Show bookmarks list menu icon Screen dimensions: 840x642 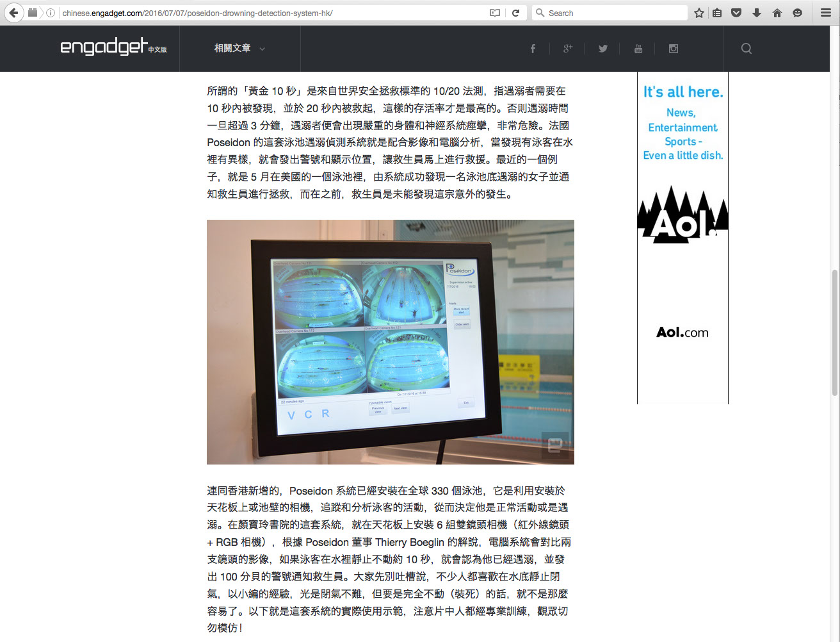click(717, 13)
